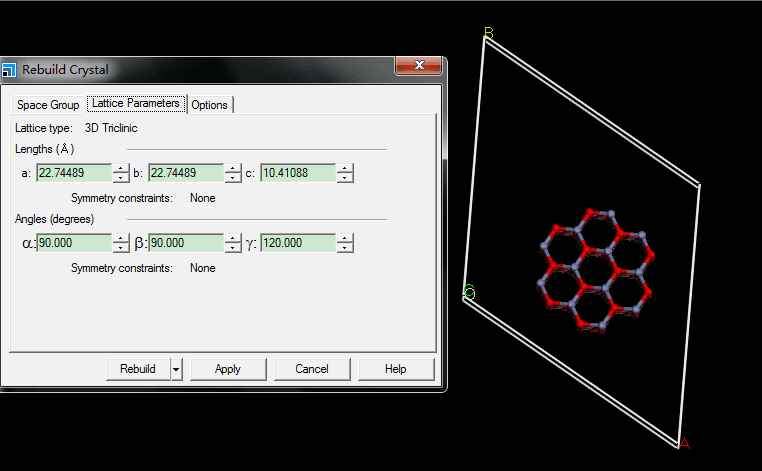Click the length b input field
Screen dimensions: 762x471
click(x=186, y=173)
